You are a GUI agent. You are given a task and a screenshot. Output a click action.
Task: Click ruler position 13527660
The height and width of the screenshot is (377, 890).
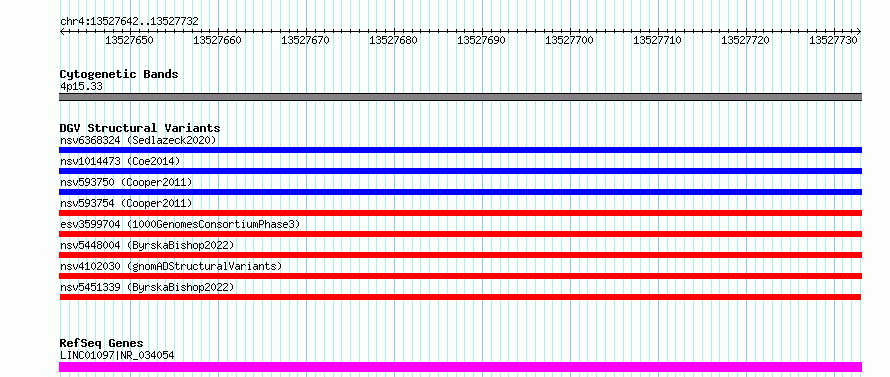pyautogui.click(x=217, y=40)
